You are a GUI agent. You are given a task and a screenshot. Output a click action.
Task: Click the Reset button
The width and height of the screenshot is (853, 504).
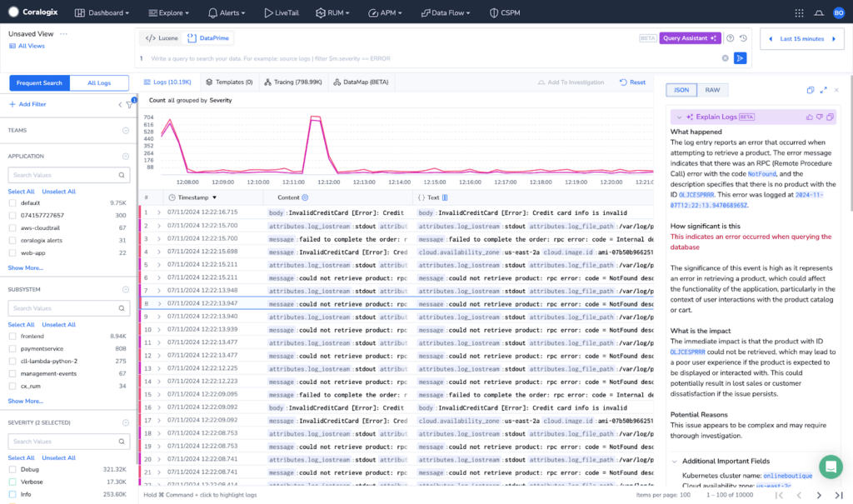tap(633, 82)
